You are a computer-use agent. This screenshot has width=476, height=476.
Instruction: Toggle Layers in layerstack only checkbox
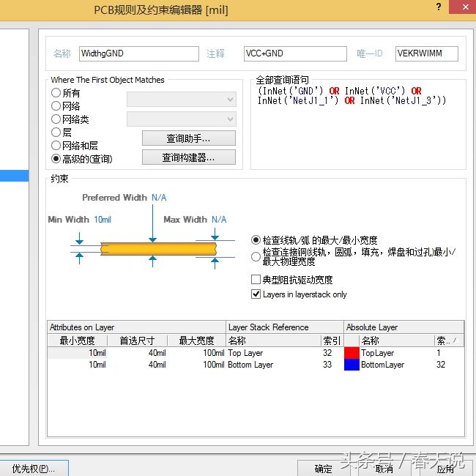pos(256,294)
